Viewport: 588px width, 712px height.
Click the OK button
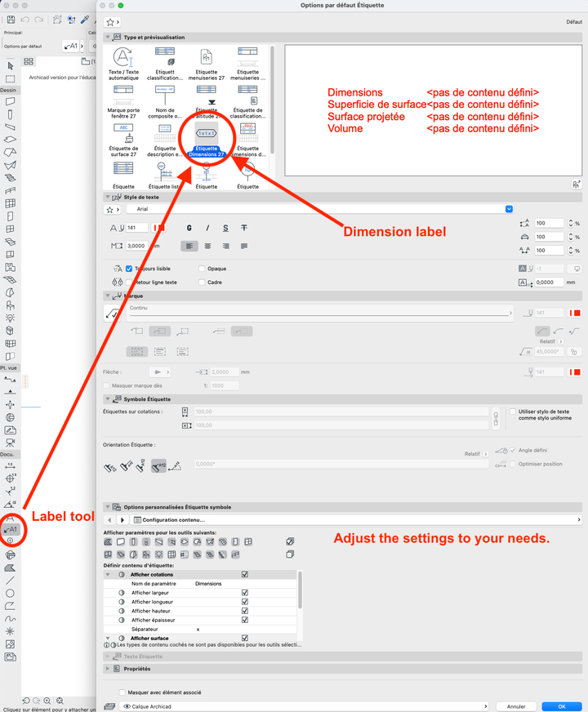(562, 706)
